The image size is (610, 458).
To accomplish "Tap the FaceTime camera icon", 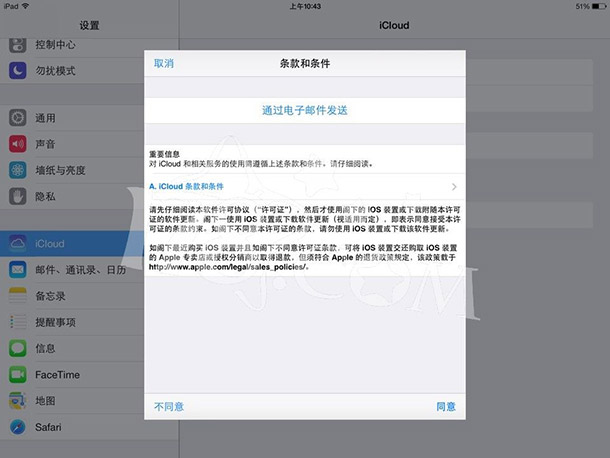I will click(18, 374).
